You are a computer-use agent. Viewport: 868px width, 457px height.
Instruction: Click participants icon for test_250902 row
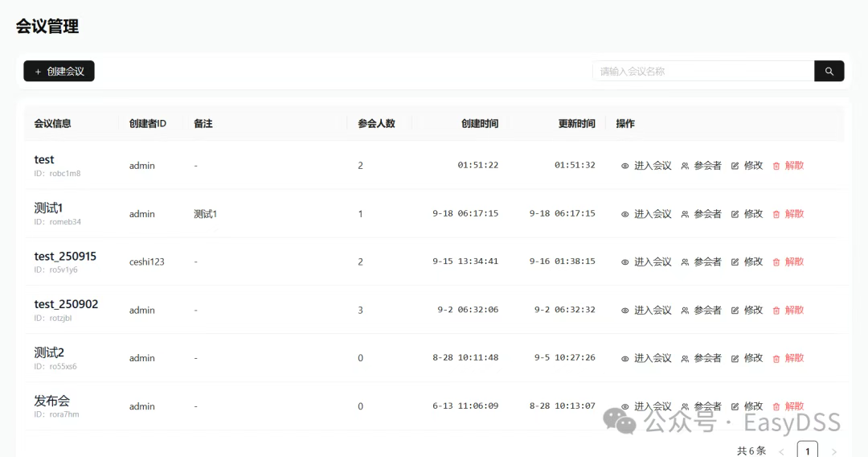tap(685, 311)
